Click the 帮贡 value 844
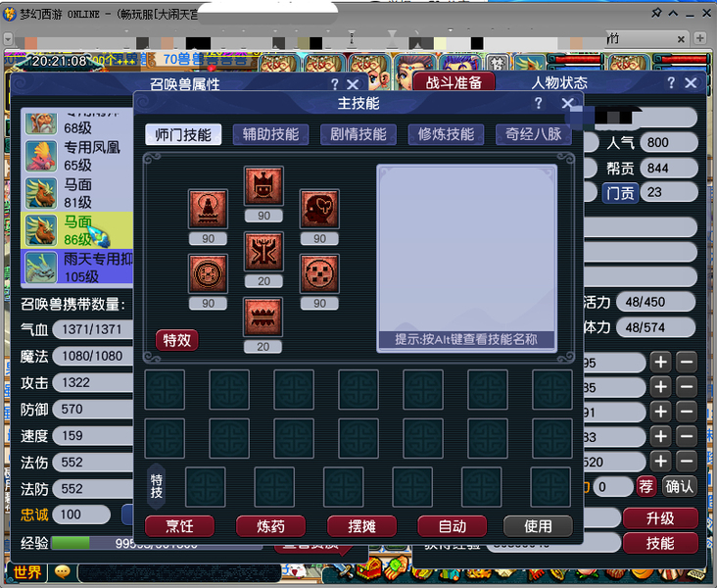 click(669, 169)
